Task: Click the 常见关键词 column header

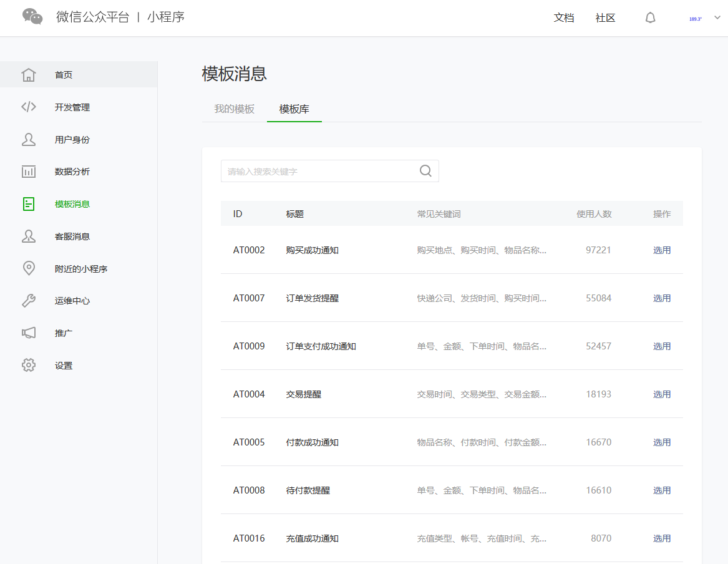Action: click(439, 214)
